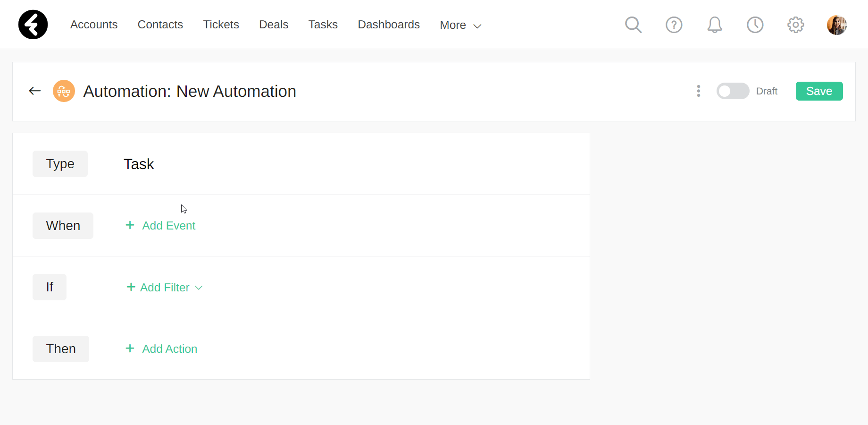The image size is (868, 425).
Task: Go back using the left arrow
Action: (x=35, y=91)
